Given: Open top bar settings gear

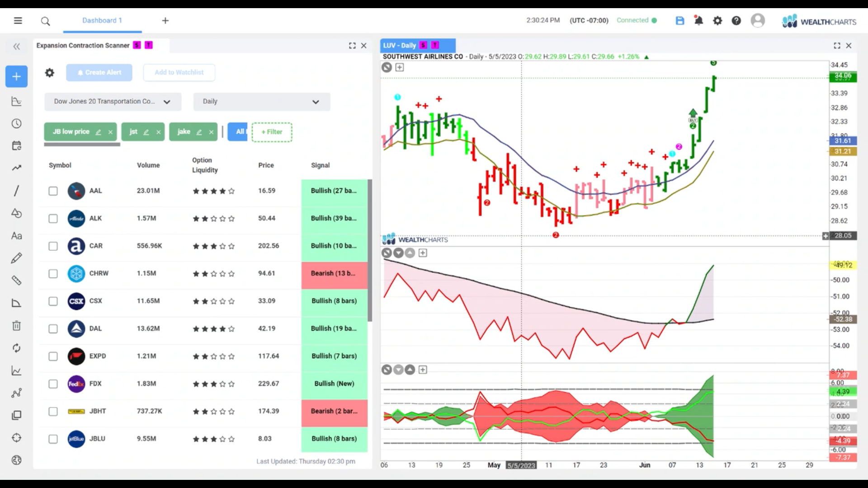Looking at the screenshot, I should pos(717,20).
